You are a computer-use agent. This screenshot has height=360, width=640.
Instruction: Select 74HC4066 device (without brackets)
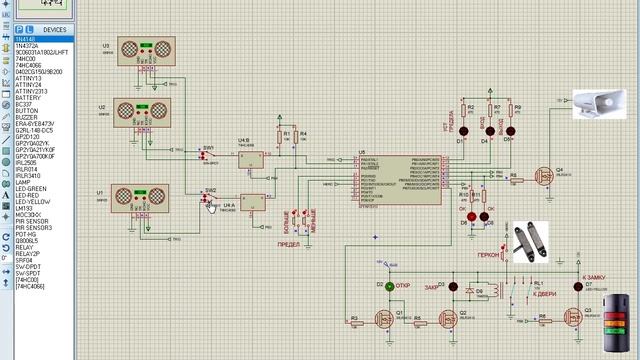point(44,65)
